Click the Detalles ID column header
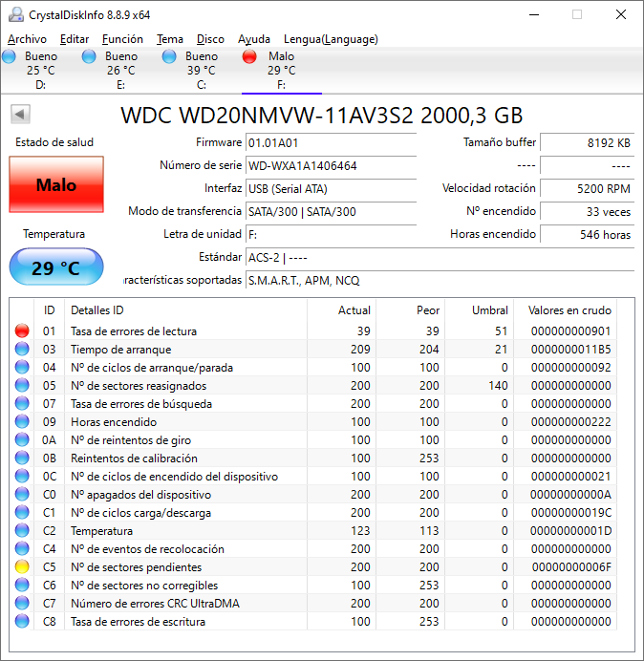Image resolution: width=644 pixels, height=661 pixels. pos(185,310)
